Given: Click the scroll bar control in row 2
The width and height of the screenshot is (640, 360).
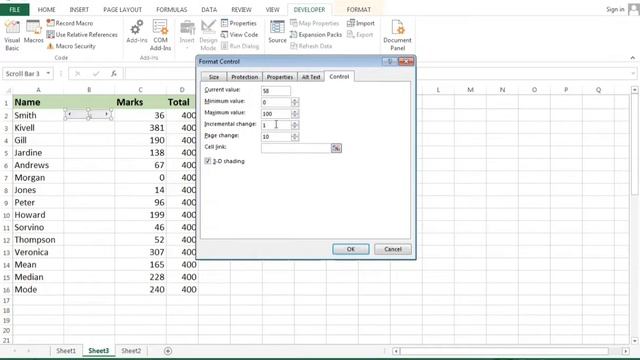Looking at the screenshot, I should (x=88, y=115).
